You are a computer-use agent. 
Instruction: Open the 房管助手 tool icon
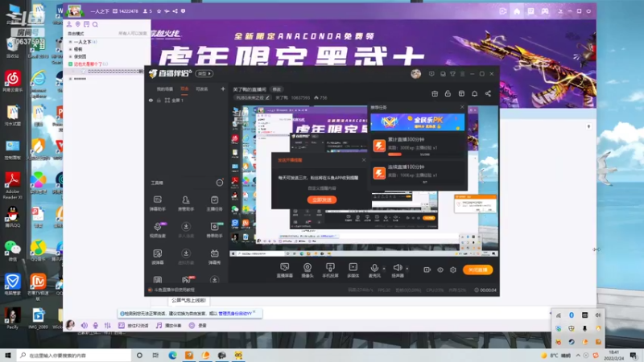pyautogui.click(x=186, y=204)
